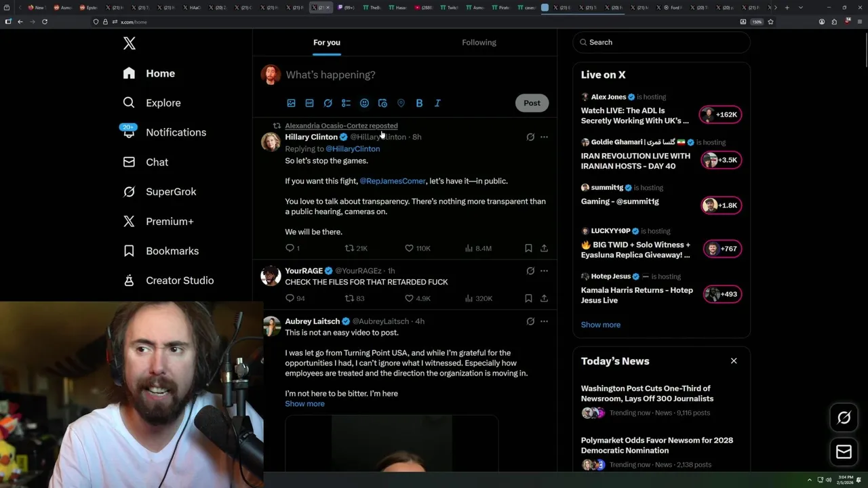The image size is (868, 488).
Task: Share YourRAGE's post
Action: pos(544,298)
